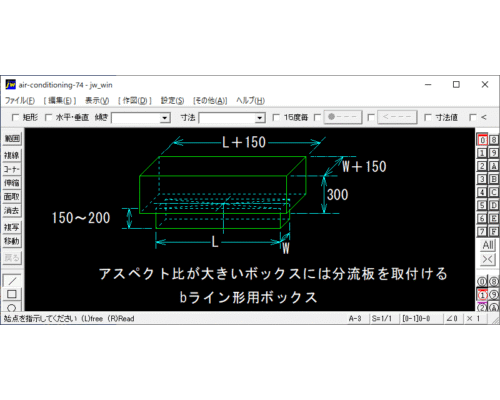The width and height of the screenshot is (500, 400).
Task: Click the 範囲 button
Action: click(12, 139)
